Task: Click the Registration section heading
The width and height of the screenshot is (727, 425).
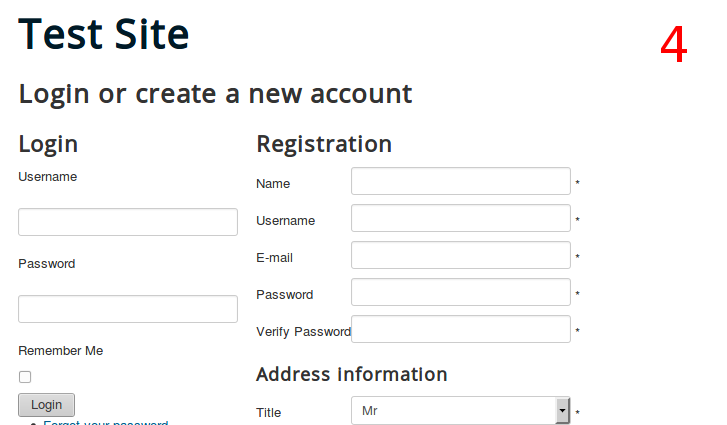Action: click(324, 144)
